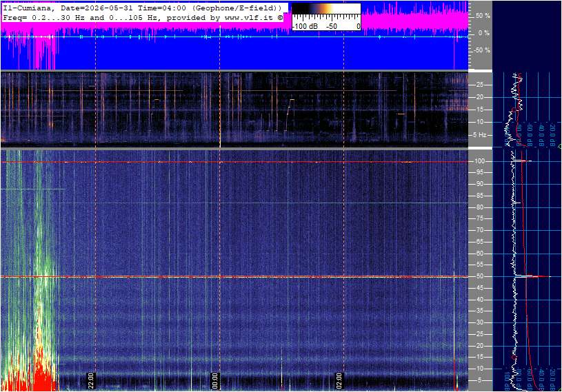The width and height of the screenshot is (562, 392).
Task: Select the 'I1-Cumiana, Date=2026-05-31' header line
Action: 143,8
